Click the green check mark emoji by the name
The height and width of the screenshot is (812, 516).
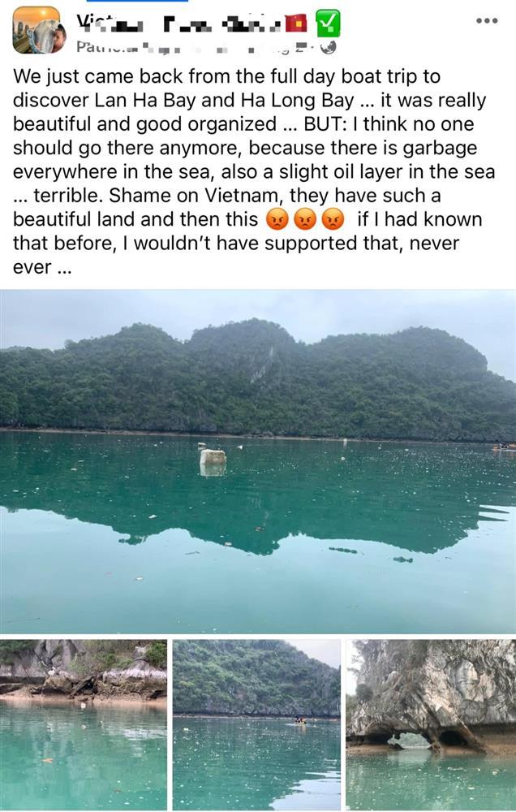328,24
